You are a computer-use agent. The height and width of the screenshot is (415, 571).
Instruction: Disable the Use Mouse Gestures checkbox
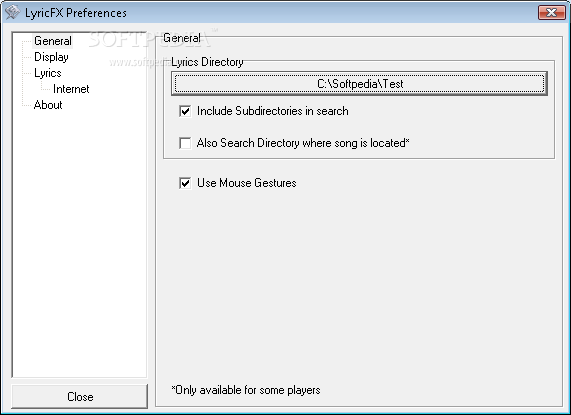tap(185, 183)
